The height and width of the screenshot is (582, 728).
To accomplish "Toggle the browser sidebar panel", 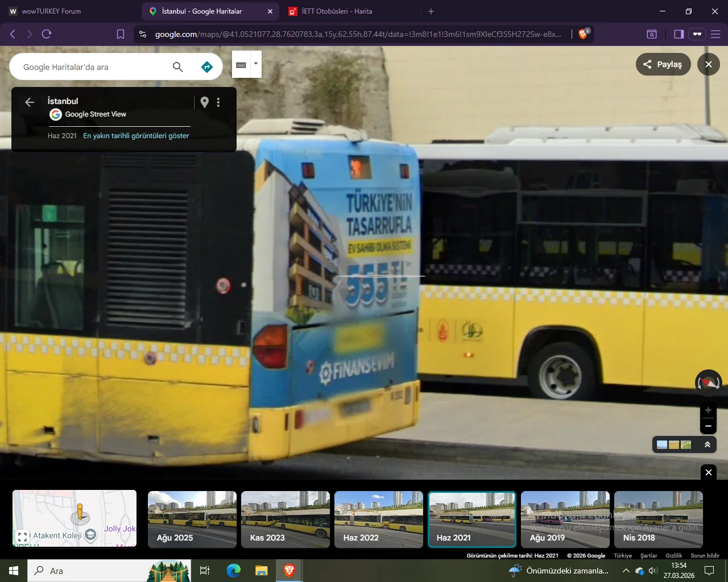I will (679, 34).
